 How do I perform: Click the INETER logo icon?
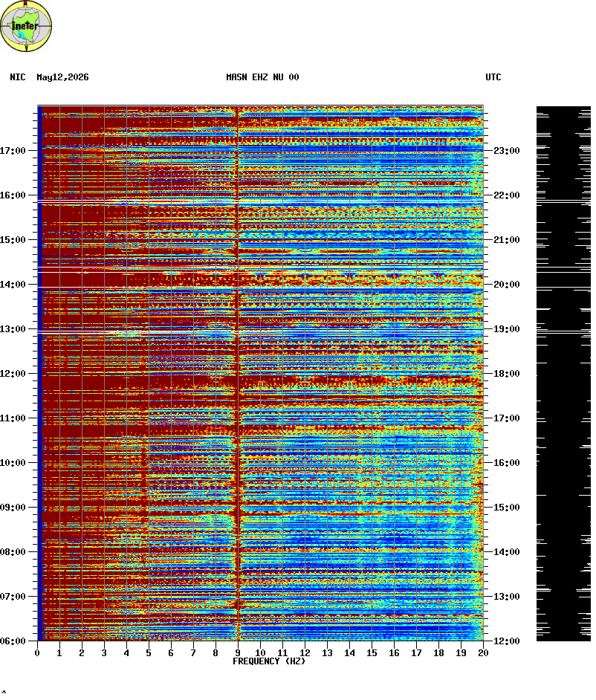pyautogui.click(x=26, y=26)
